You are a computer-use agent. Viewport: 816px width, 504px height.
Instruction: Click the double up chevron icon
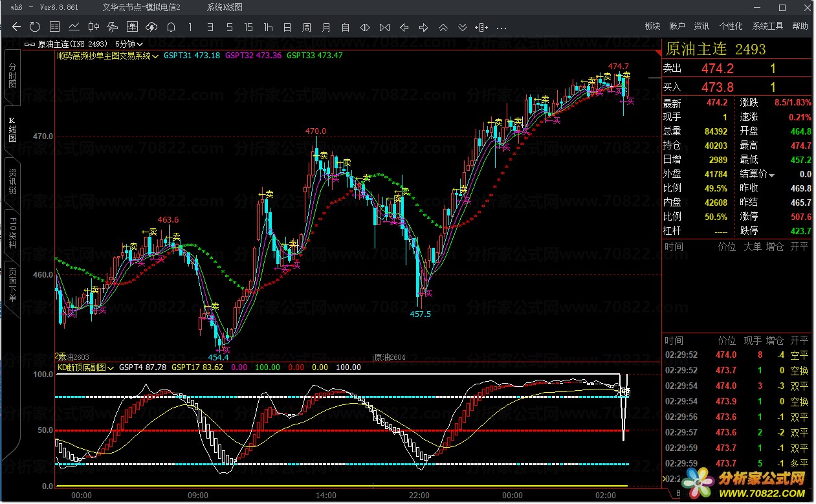click(443, 27)
